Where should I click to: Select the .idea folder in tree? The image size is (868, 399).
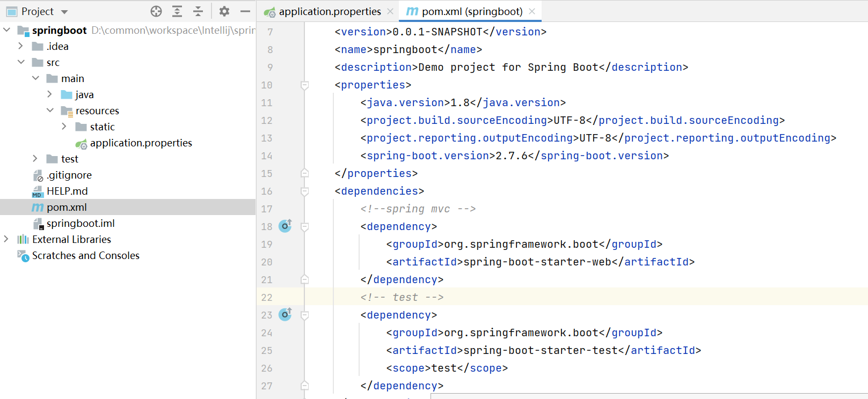(x=57, y=46)
